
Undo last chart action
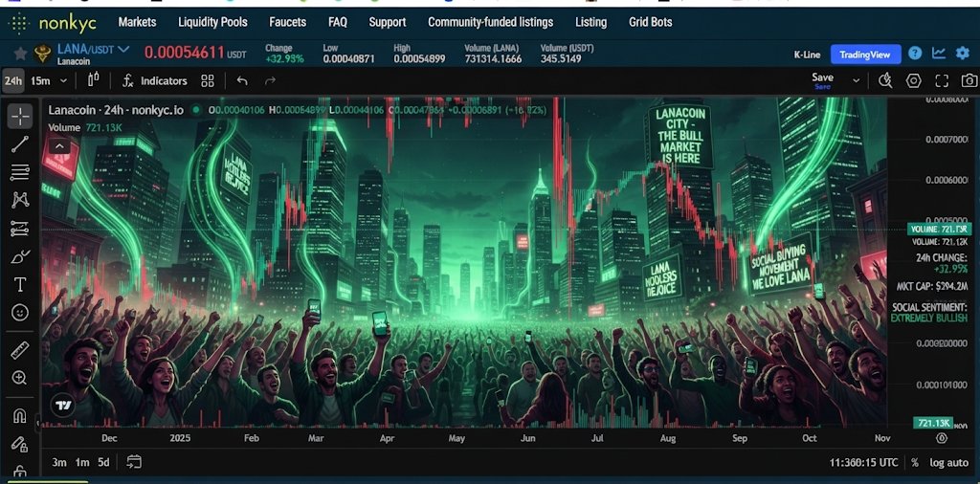coord(242,80)
